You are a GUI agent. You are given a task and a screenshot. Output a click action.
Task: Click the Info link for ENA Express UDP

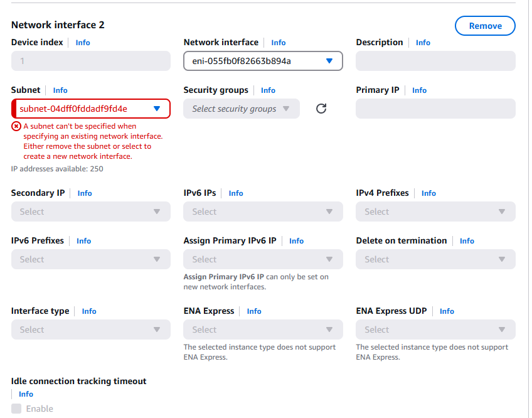(x=447, y=311)
